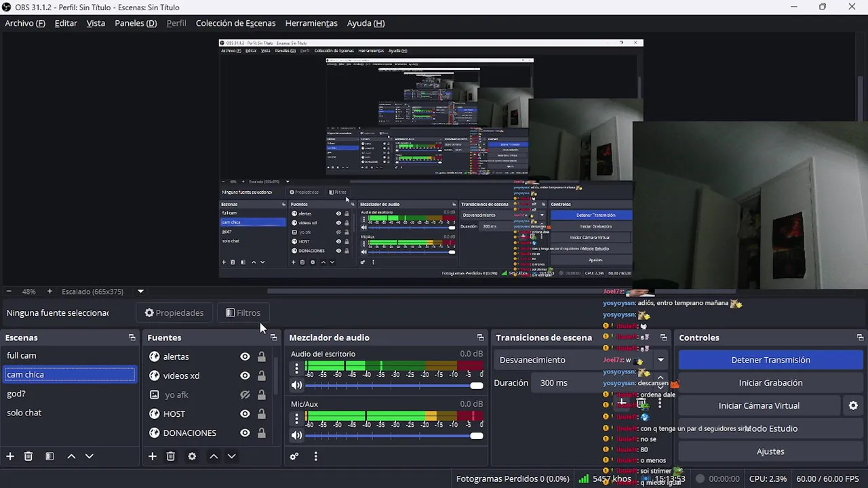The width and height of the screenshot is (868, 488).
Task: Open Vista menu
Action: tap(96, 23)
